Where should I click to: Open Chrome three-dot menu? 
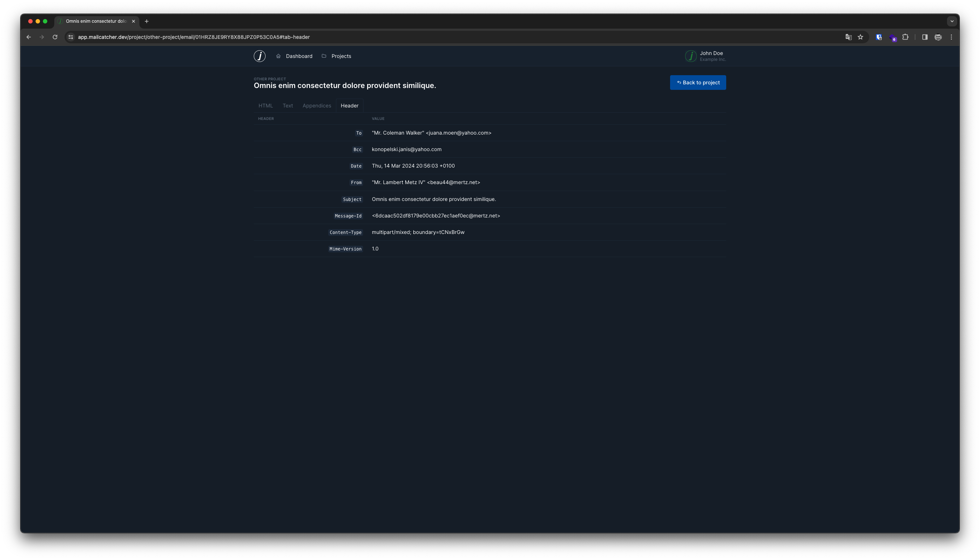[951, 37]
